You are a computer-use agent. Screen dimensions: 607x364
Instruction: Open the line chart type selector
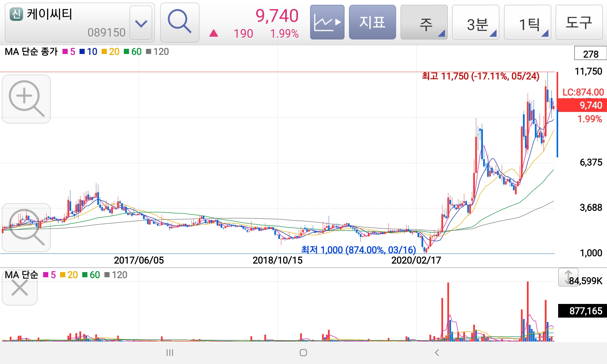click(x=327, y=22)
